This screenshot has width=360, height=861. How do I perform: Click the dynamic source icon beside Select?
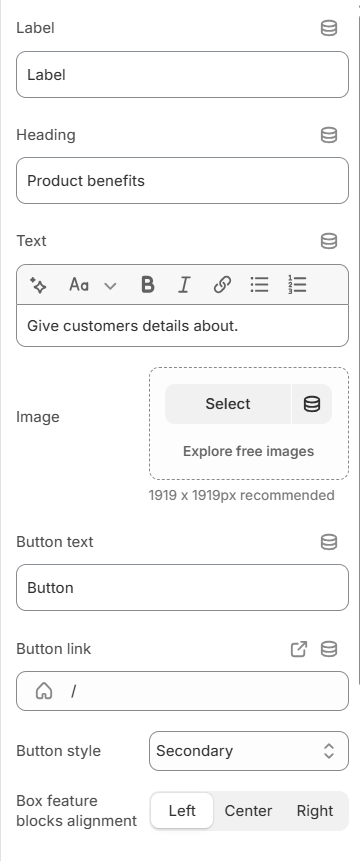click(312, 404)
